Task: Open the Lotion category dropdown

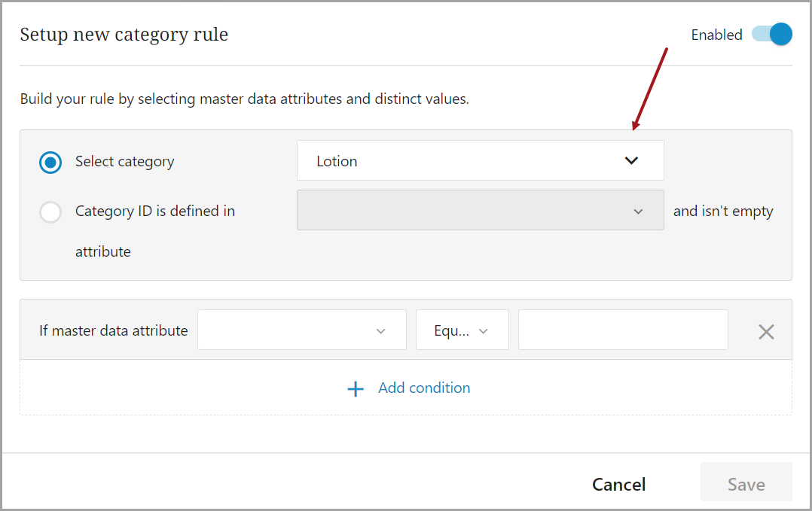Action: point(479,160)
